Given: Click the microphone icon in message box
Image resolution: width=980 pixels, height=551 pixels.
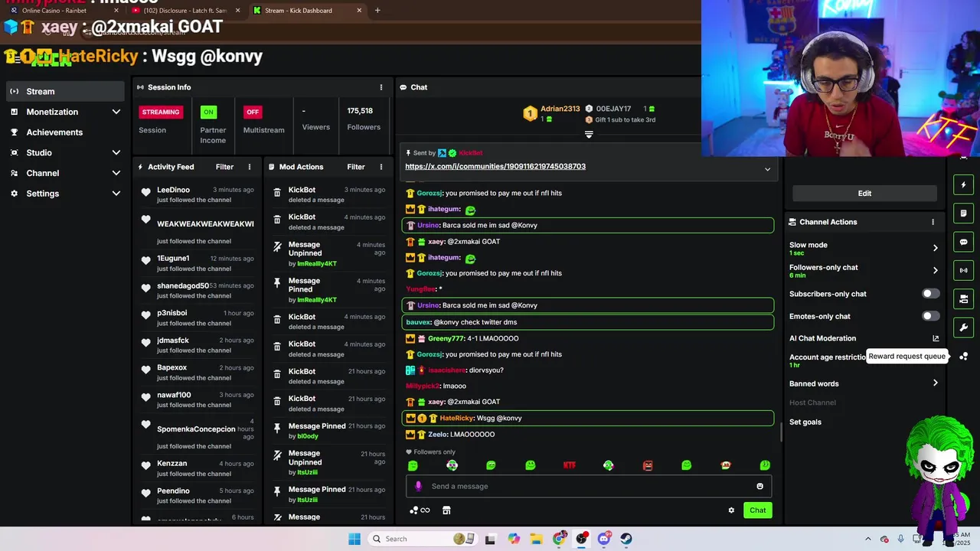Looking at the screenshot, I should pyautogui.click(x=418, y=486).
